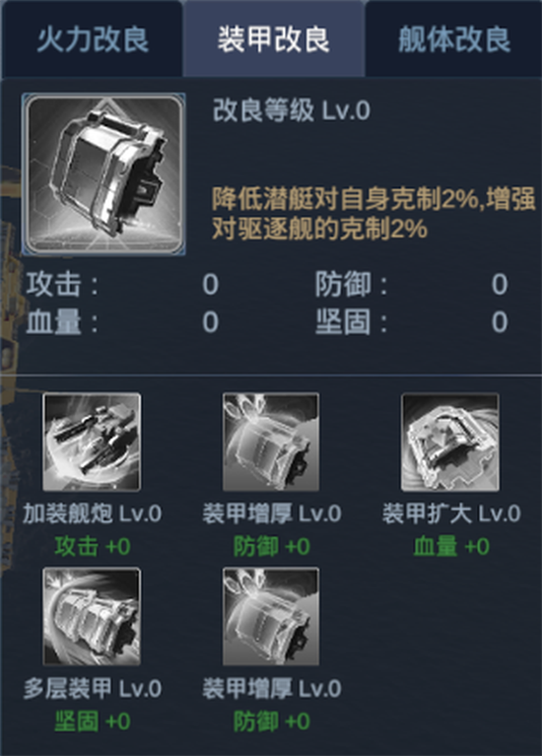The width and height of the screenshot is (542, 756).
Task: Click the 防御 stat row
Action: pos(412,284)
